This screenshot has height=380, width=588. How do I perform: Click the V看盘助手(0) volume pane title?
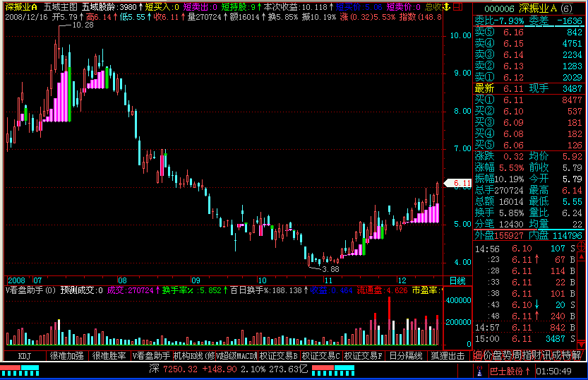pyautogui.click(x=30, y=290)
